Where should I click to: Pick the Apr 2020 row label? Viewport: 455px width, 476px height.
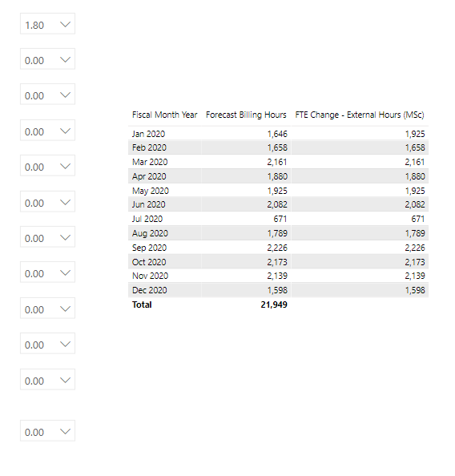tap(149, 176)
